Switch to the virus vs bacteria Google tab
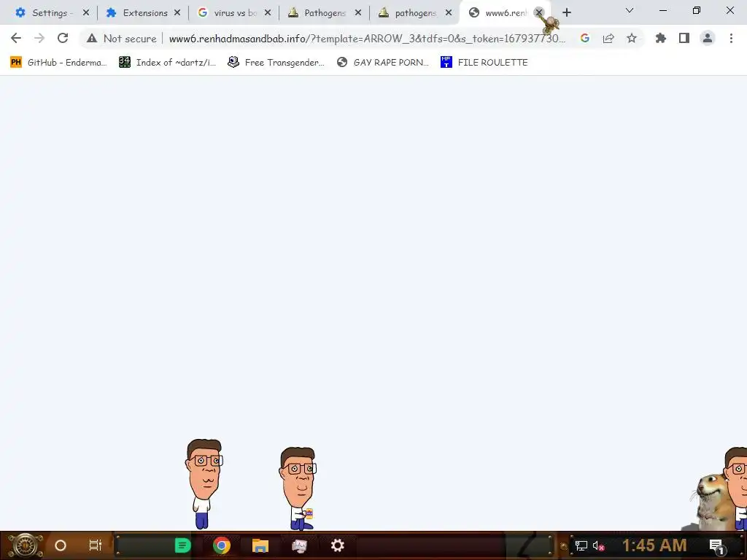This screenshot has height=560, width=747. (x=228, y=13)
